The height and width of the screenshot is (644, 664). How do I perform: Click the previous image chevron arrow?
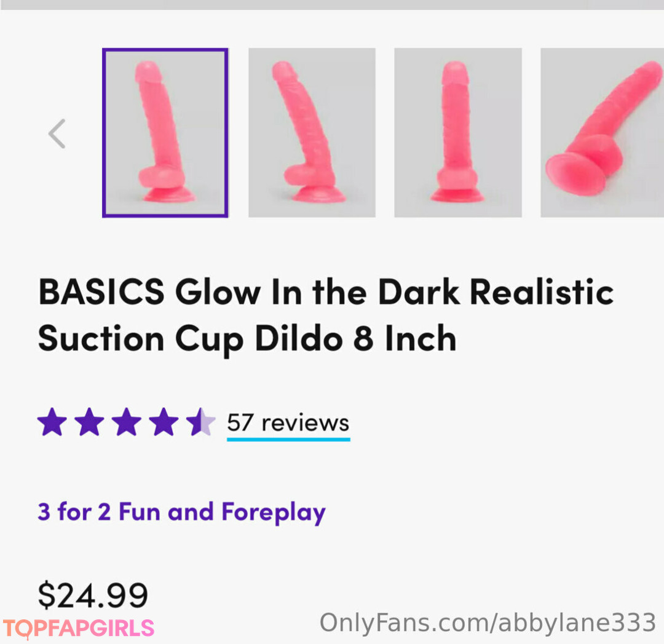click(x=57, y=133)
